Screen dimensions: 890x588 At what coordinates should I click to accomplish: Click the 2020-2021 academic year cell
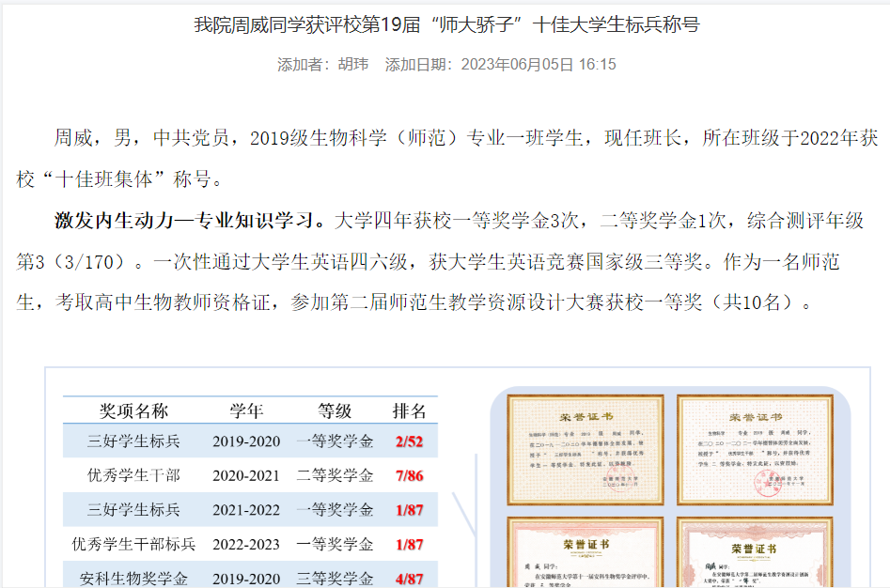[x=246, y=476]
